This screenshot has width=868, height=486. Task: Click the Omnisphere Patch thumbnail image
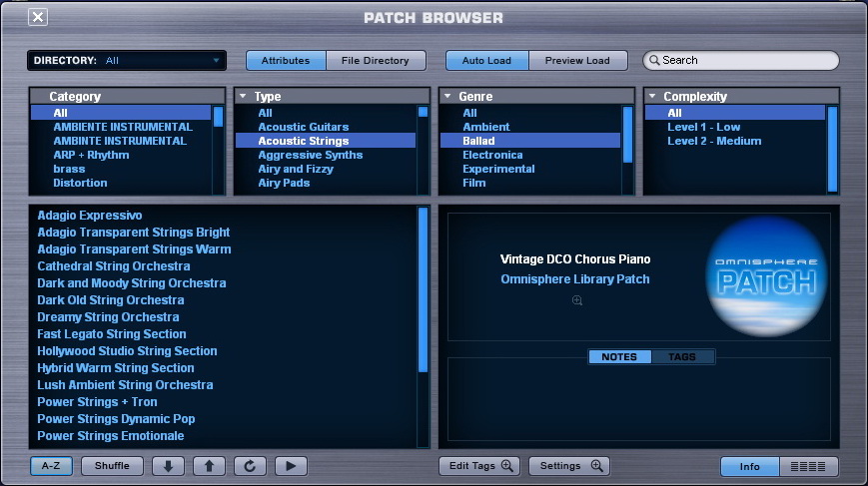[767, 275]
